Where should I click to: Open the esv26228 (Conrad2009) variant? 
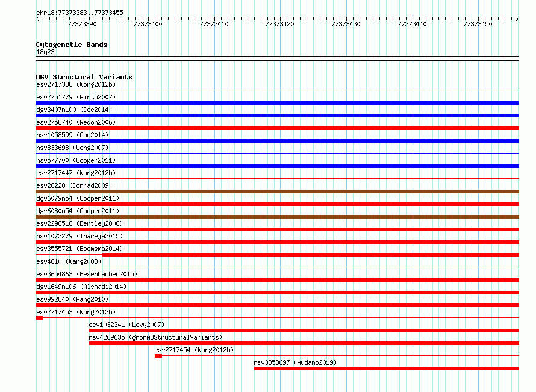(x=74, y=185)
